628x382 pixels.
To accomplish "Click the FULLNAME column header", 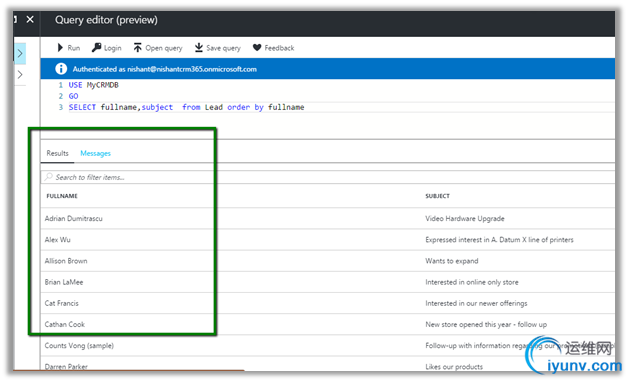I will [x=62, y=196].
